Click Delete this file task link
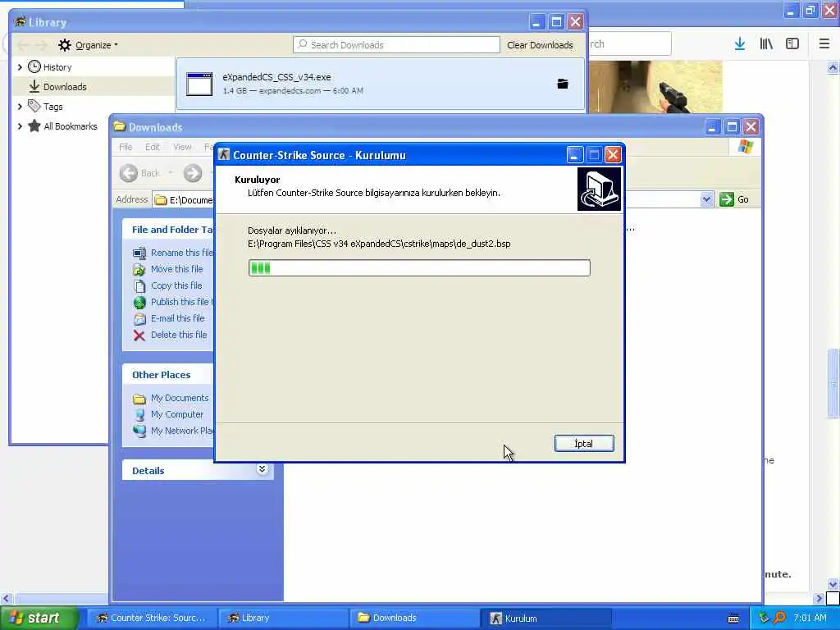Viewport: 840px width, 630px height. tap(178, 335)
